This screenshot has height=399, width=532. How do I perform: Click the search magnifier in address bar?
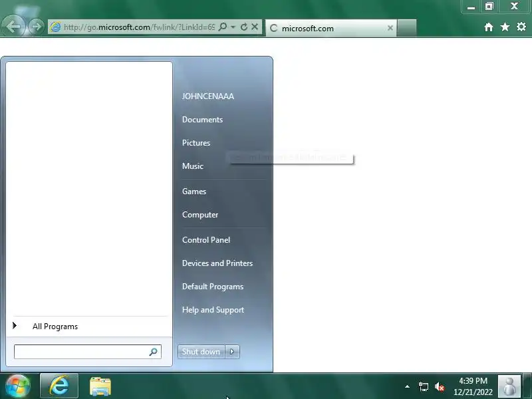pyautogui.click(x=223, y=27)
